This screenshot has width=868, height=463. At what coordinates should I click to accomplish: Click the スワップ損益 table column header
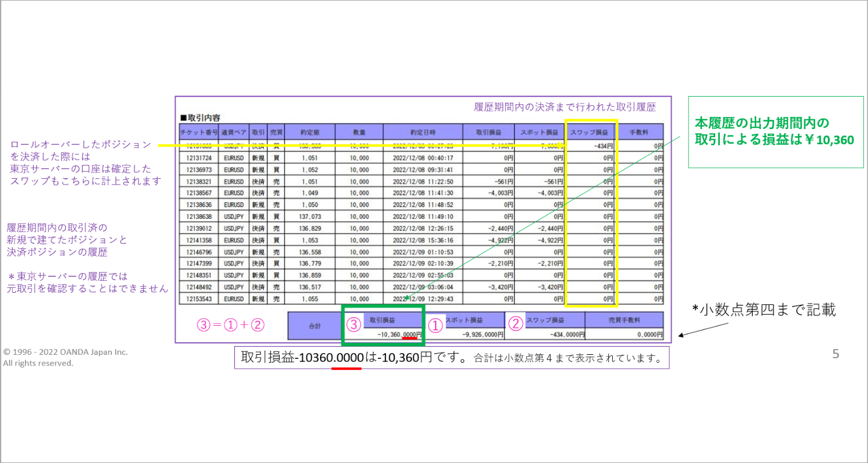[590, 132]
